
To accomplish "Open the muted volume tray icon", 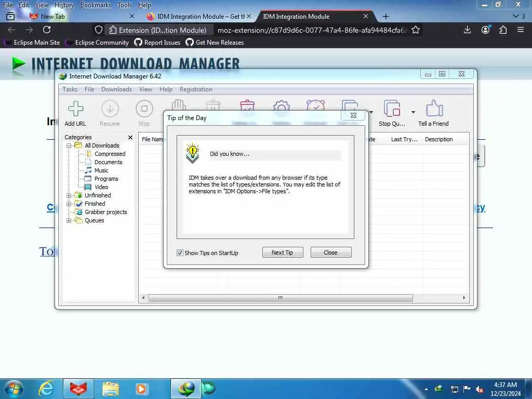I will click(480, 389).
